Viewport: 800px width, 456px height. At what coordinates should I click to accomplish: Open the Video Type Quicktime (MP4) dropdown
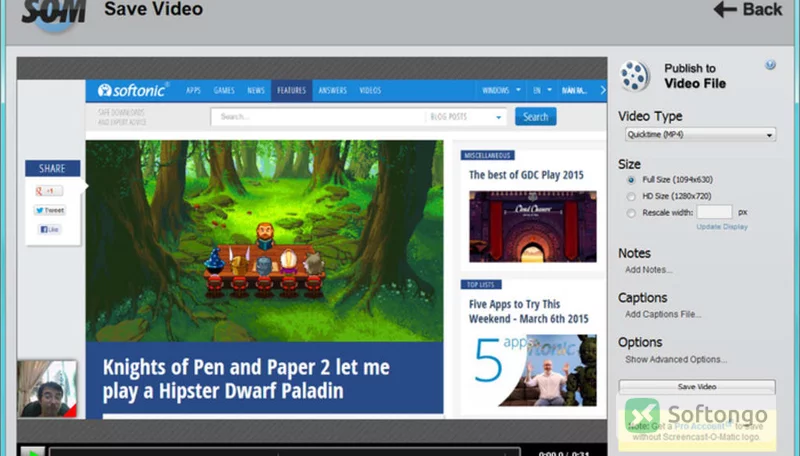point(700,135)
